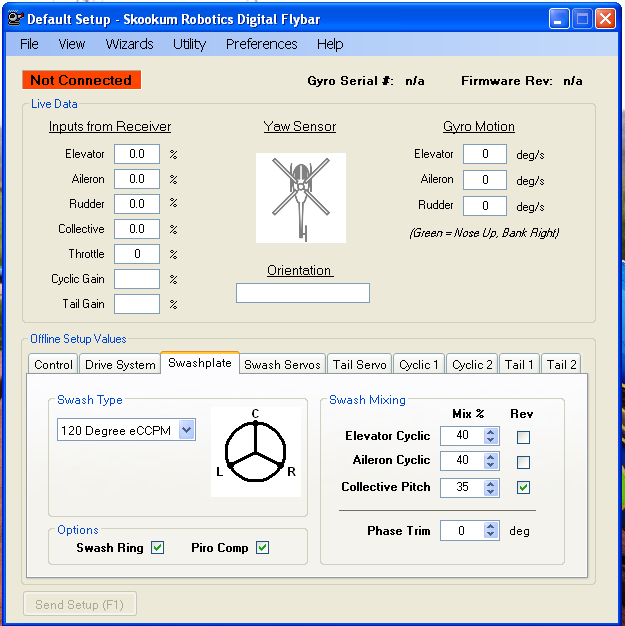Click the Collective Pitch mix value field

pyautogui.click(x=462, y=487)
